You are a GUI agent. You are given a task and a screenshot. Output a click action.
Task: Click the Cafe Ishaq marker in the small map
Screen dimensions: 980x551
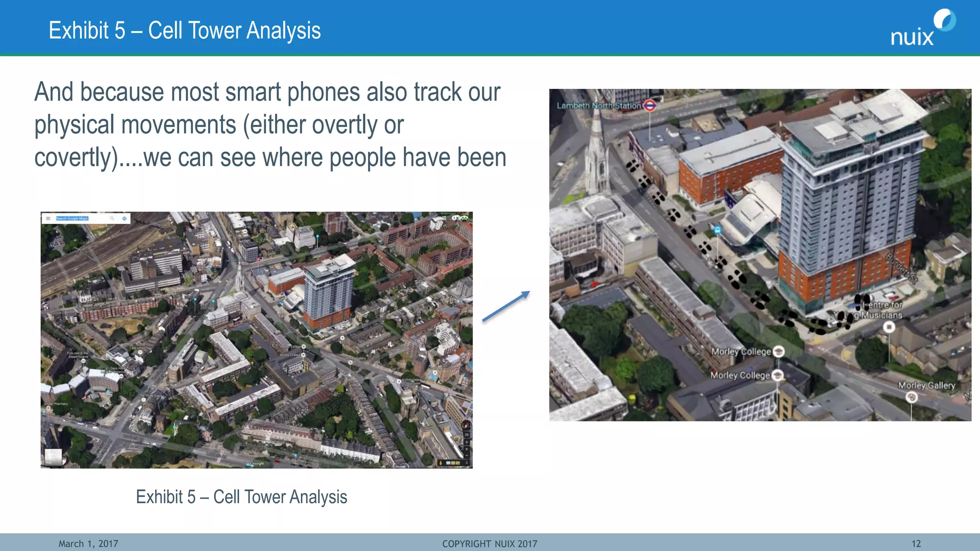140,352
